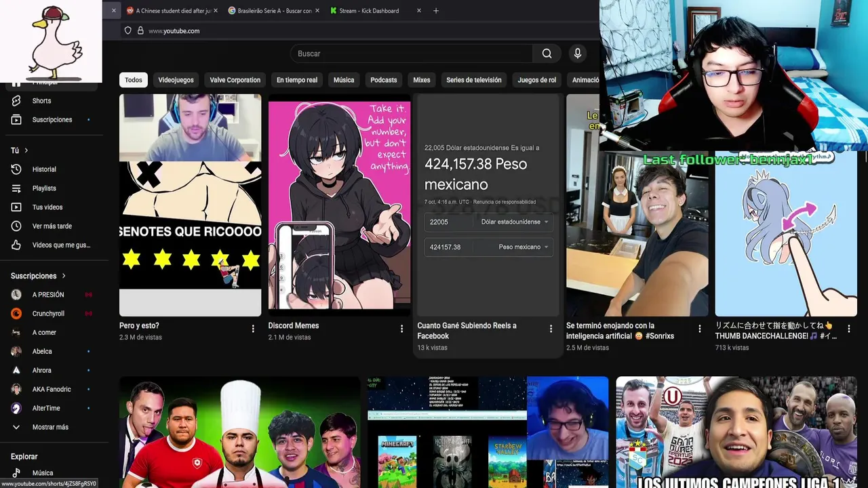868x488 pixels.
Task: Open Dólar estadounidense currency dropdown
Action: click(515, 222)
